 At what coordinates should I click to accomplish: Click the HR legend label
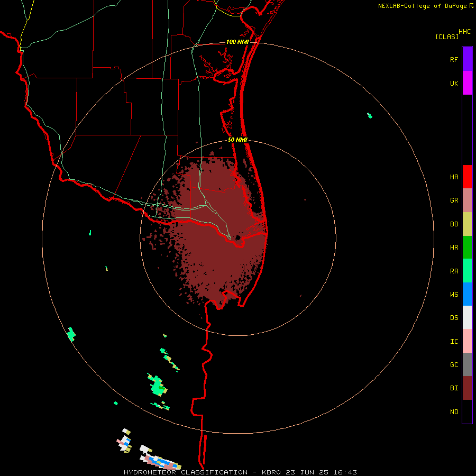[454, 248]
